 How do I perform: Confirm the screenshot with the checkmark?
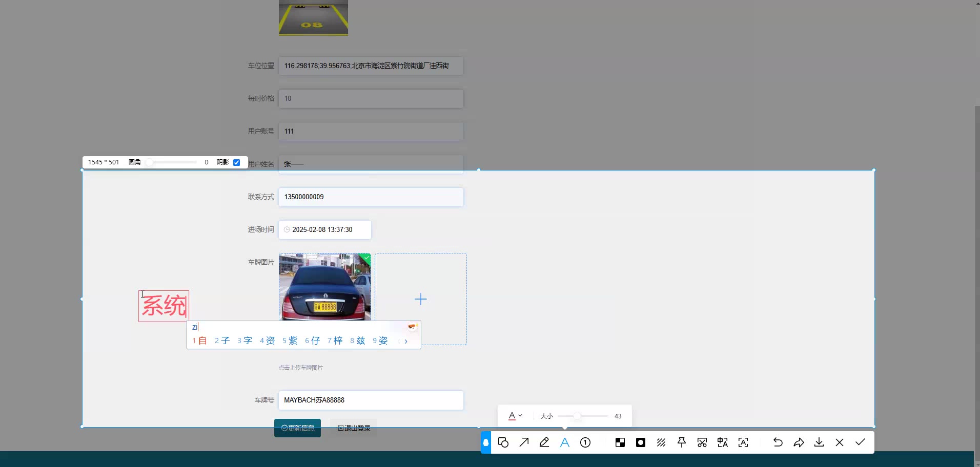click(x=860, y=442)
